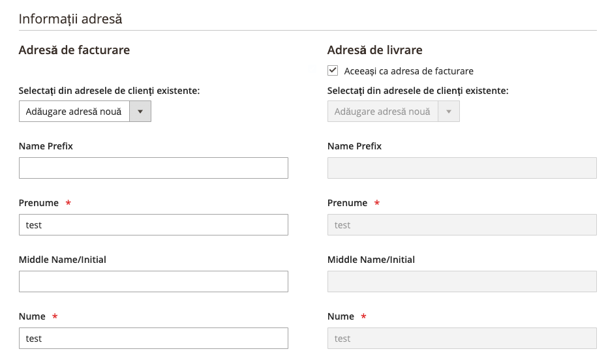Click the billing 'Prenume' field label
This screenshot has width=608, height=364.
point(38,203)
